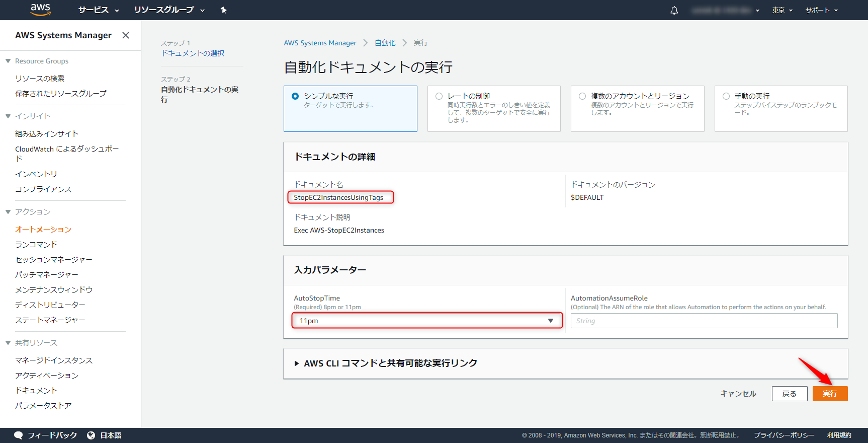Select the レートの制御 radio option
This screenshot has width=868, height=443.
click(439, 96)
